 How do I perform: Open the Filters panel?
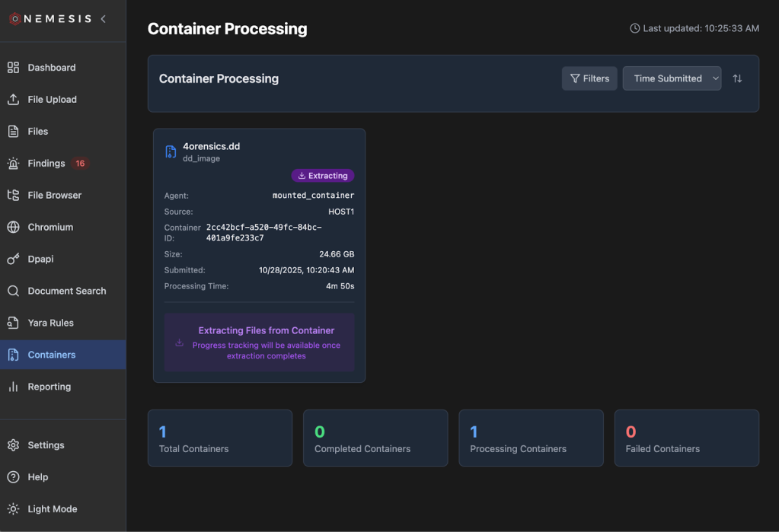coord(589,78)
